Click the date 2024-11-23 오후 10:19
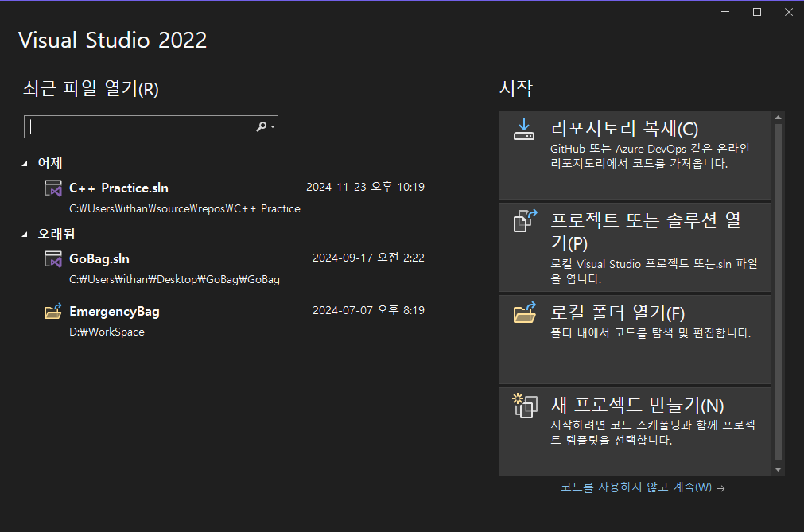The height and width of the screenshot is (532, 804). click(x=365, y=187)
